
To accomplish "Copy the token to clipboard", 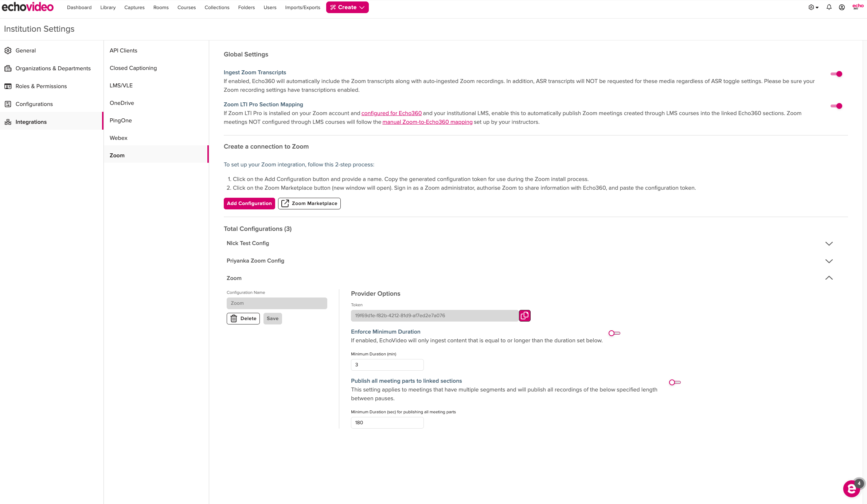I will click(525, 316).
